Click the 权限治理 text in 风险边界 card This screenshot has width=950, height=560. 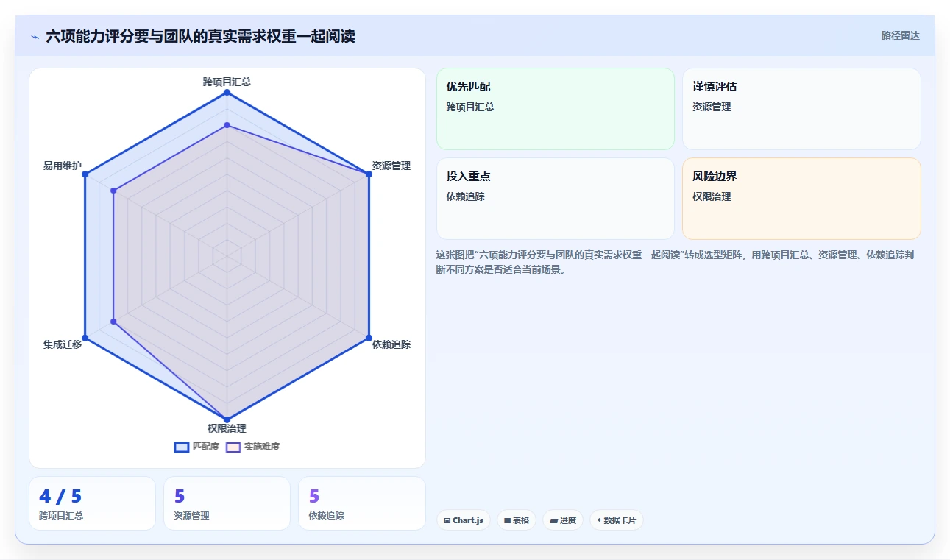712,196
